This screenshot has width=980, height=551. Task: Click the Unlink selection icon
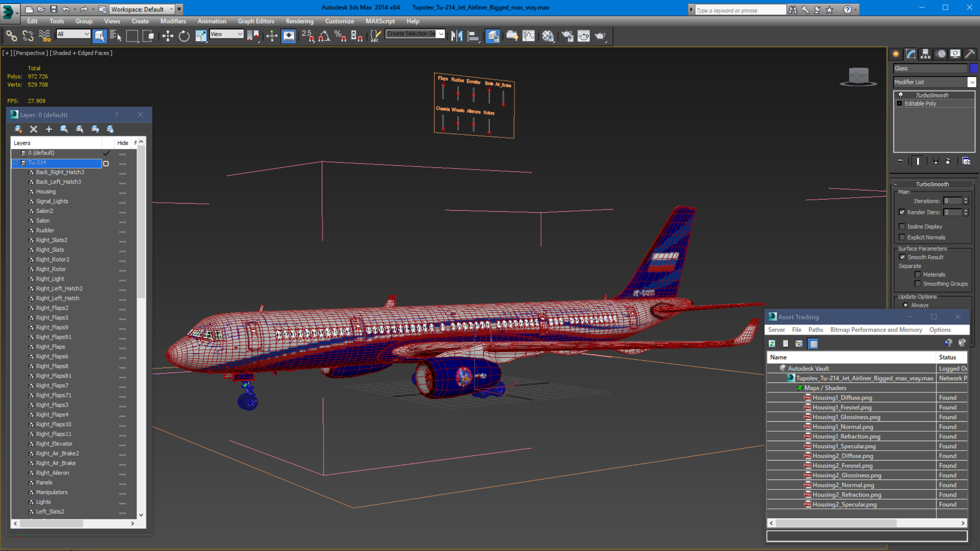coord(28,36)
